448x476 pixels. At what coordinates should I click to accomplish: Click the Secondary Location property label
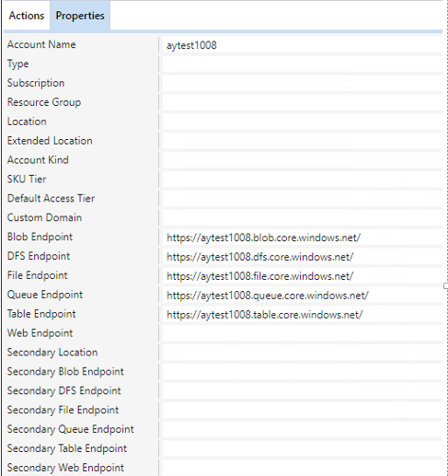click(52, 353)
